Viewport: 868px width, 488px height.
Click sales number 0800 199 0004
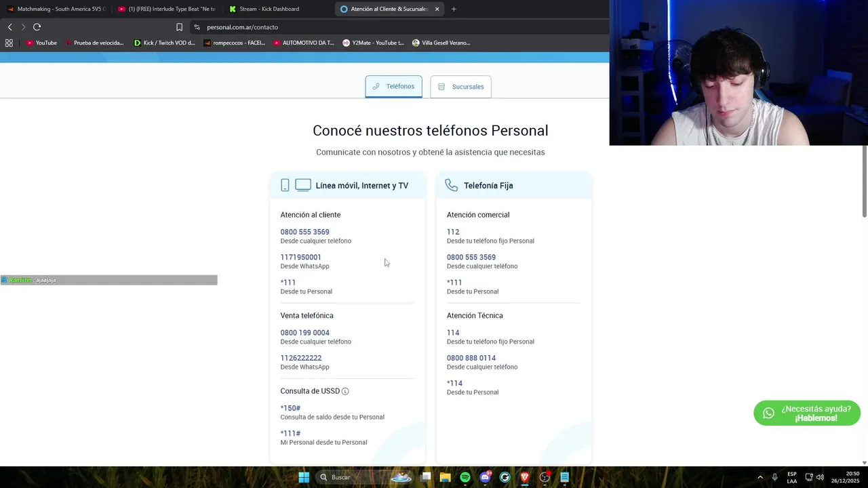pyautogui.click(x=305, y=333)
